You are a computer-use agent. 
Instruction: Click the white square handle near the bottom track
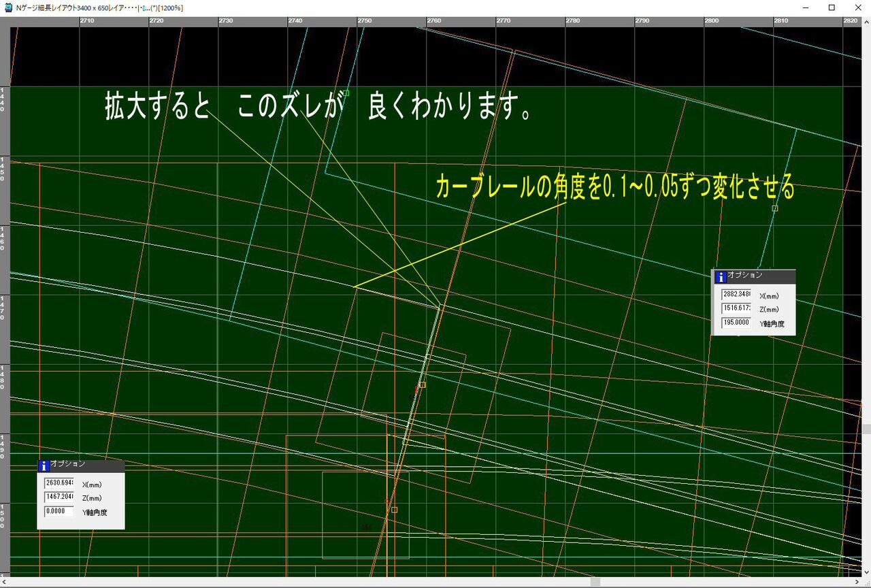coord(393,509)
